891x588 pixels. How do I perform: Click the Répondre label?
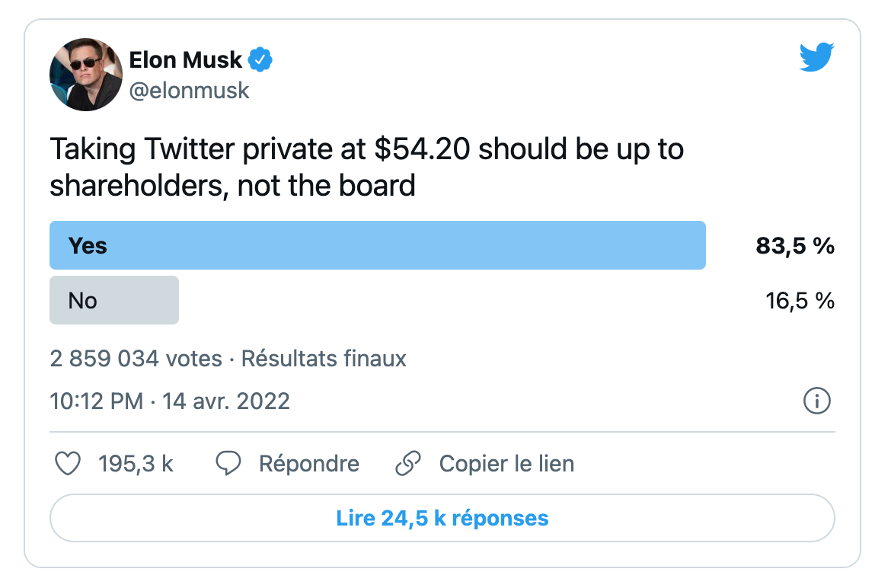pyautogui.click(x=309, y=464)
